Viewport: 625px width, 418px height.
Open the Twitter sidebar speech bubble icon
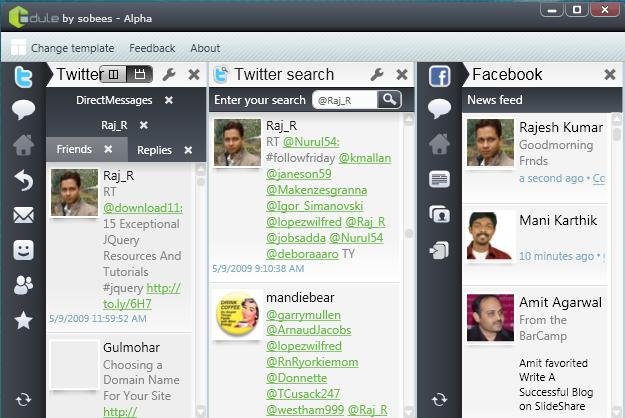click(24, 110)
